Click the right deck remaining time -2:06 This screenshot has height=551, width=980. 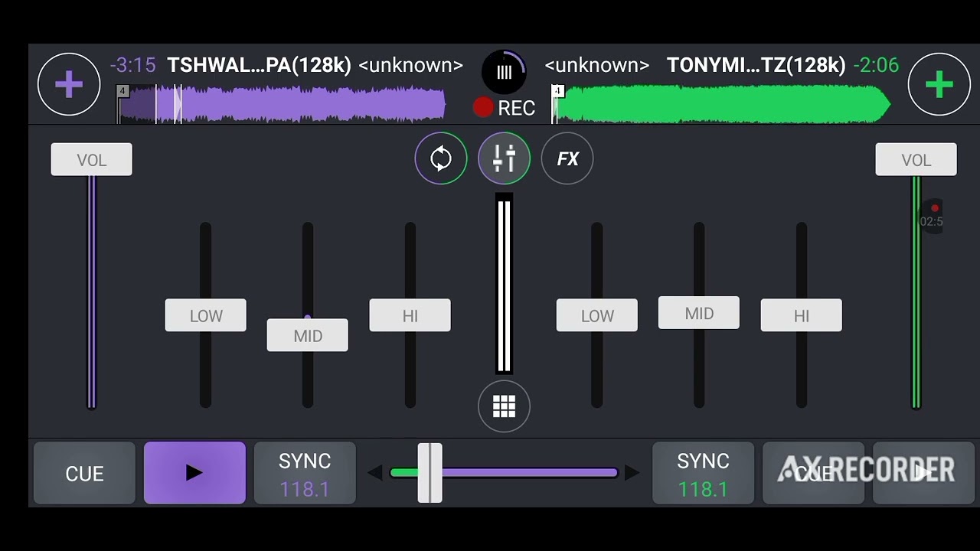[875, 65]
